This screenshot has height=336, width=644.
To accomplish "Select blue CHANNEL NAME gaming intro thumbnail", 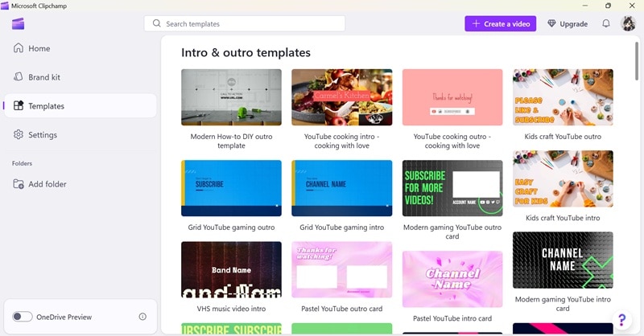I will (341, 188).
